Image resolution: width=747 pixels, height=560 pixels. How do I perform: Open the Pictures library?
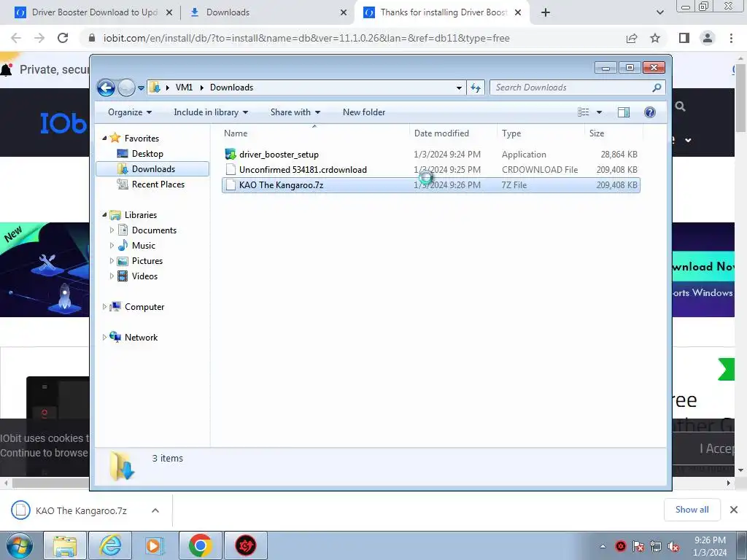[x=147, y=260]
